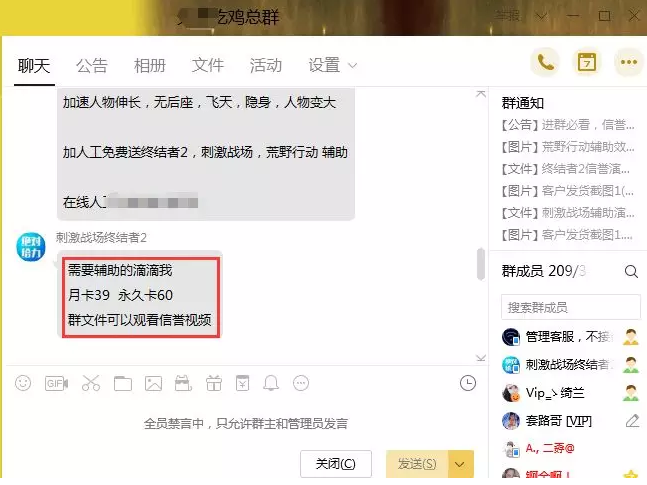
Task: Click the chat area vertical scrollbar thumb
Action: [x=481, y=264]
